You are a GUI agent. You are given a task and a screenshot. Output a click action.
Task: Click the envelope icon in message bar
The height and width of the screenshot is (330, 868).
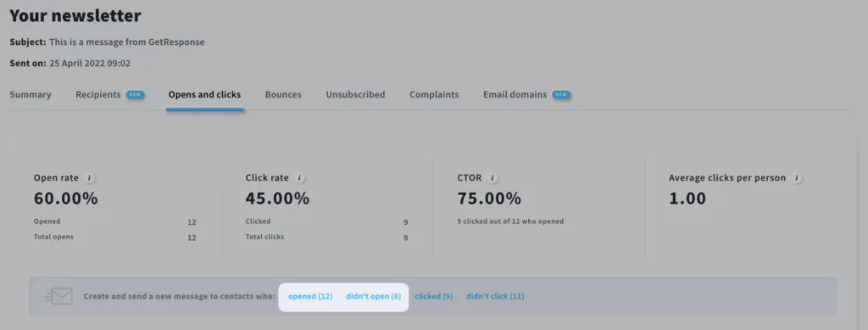tap(58, 296)
